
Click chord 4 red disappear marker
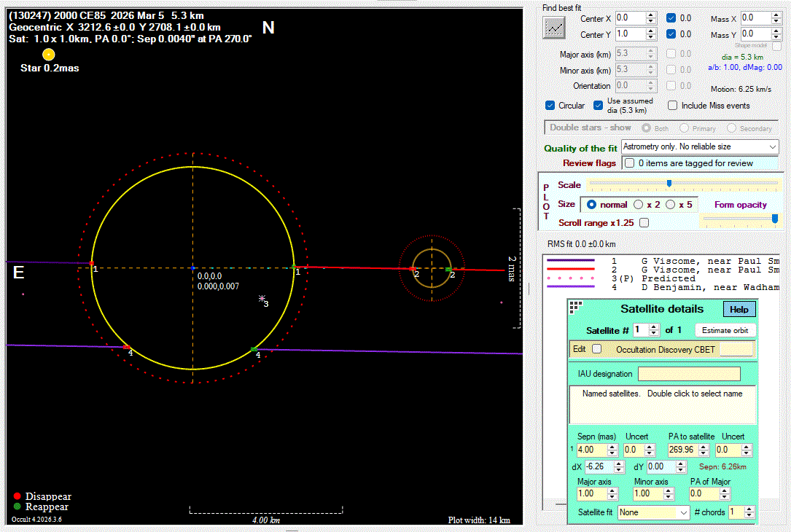[127, 347]
